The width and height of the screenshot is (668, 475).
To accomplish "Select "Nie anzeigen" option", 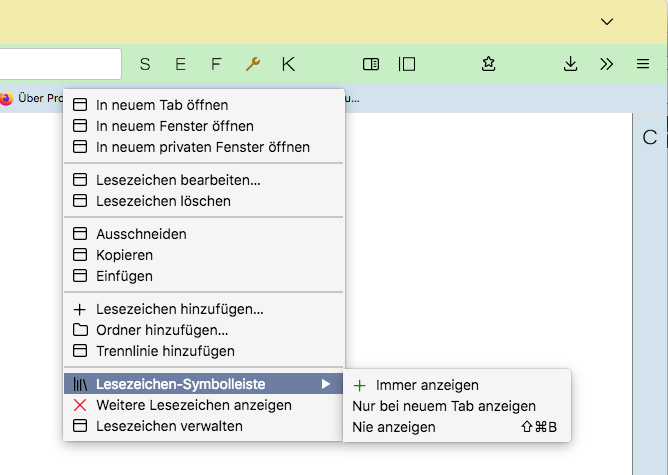I will click(x=394, y=427).
